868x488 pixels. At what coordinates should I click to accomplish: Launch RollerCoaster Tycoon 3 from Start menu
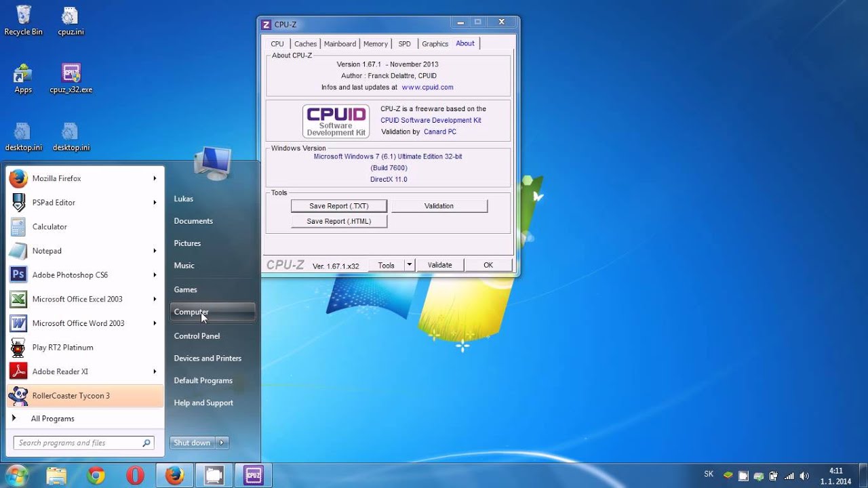(85, 395)
